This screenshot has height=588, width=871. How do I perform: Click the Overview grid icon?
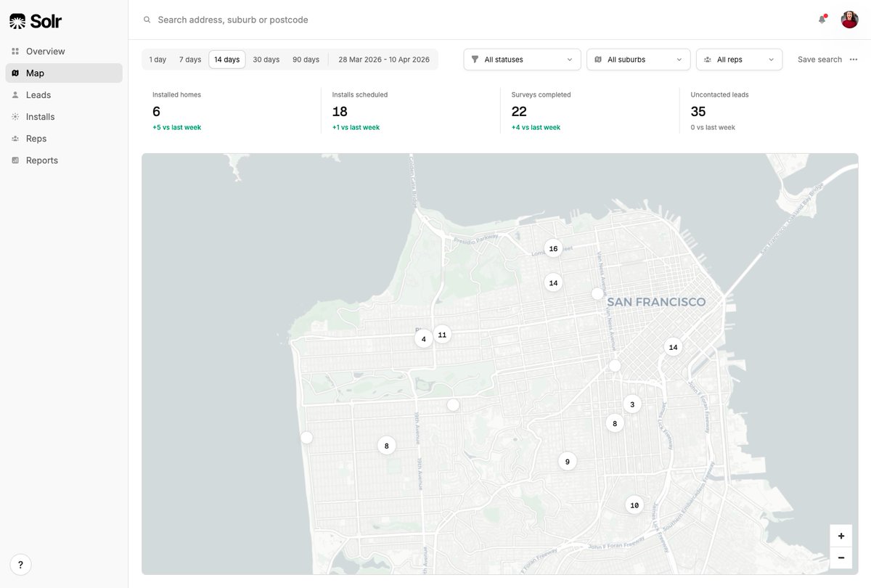click(15, 52)
